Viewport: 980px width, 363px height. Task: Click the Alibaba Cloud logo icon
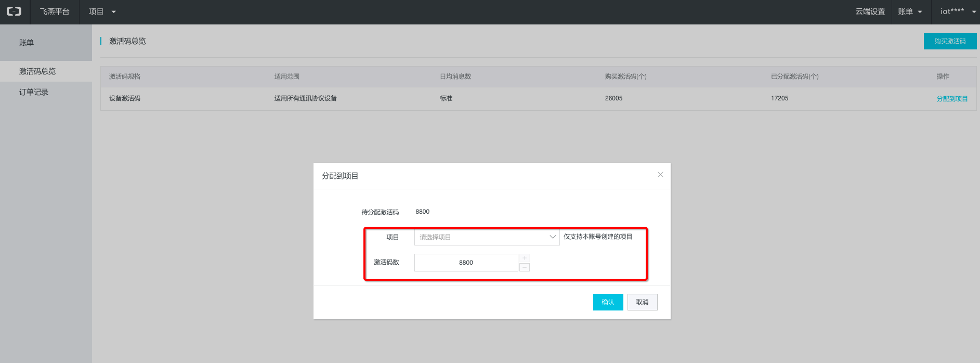point(14,11)
